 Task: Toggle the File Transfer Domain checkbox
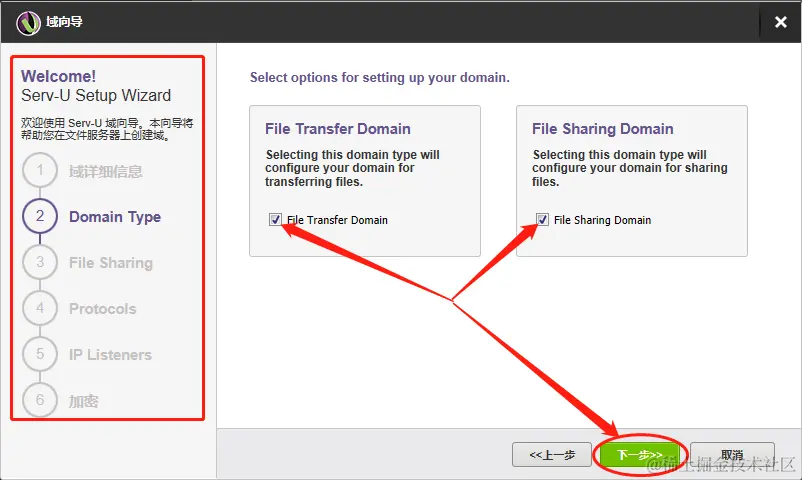275,220
